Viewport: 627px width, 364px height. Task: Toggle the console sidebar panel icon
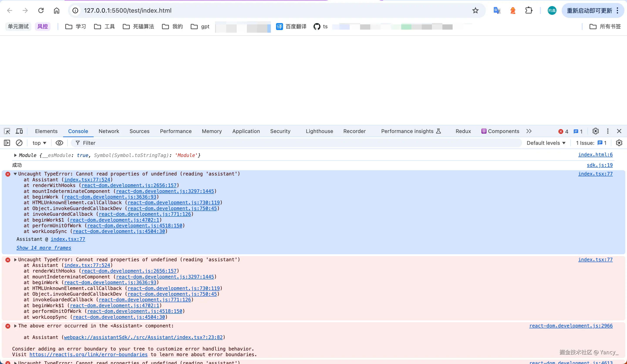[x=7, y=143]
